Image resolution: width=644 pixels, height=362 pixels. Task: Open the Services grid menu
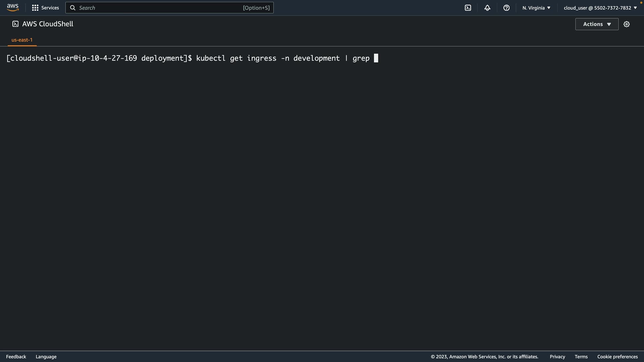click(35, 8)
